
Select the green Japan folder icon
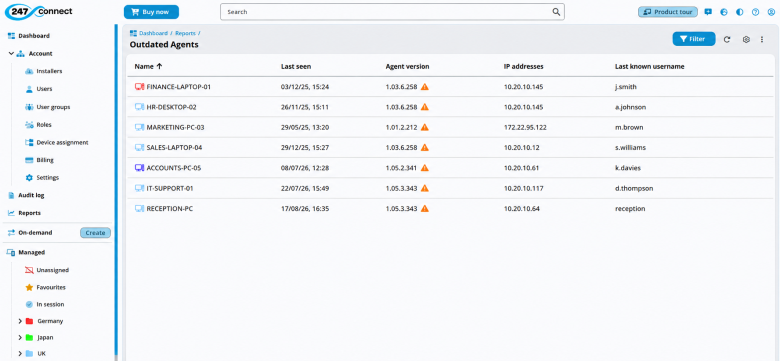pos(29,338)
